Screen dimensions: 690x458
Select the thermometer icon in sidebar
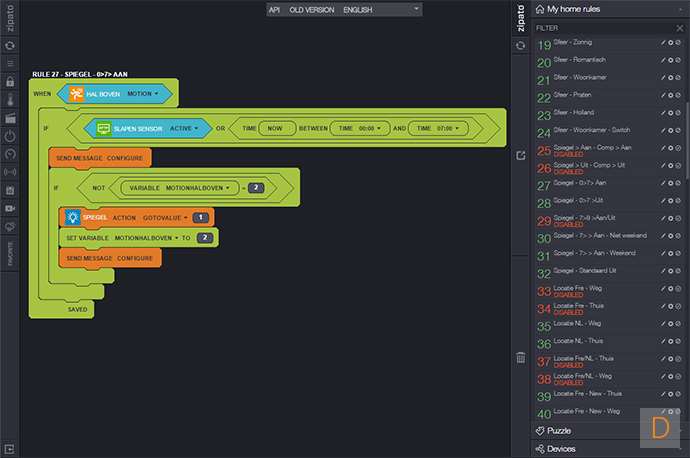pyautogui.click(x=10, y=99)
